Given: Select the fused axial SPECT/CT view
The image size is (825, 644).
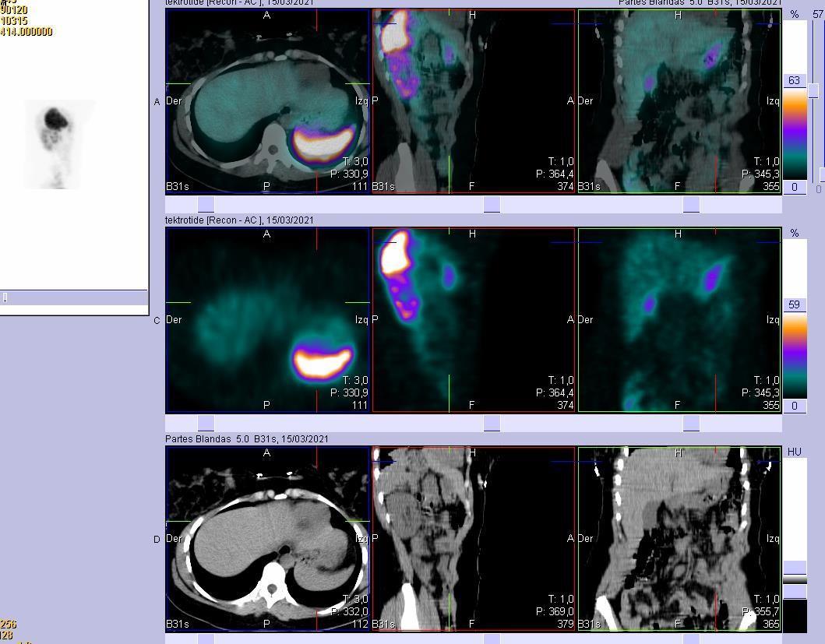Looking at the screenshot, I should tap(267, 101).
